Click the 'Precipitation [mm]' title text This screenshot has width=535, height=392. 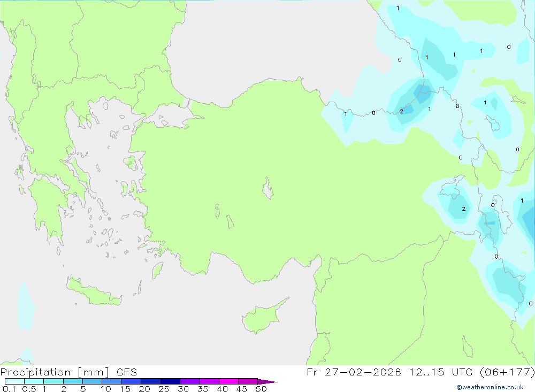point(55,372)
